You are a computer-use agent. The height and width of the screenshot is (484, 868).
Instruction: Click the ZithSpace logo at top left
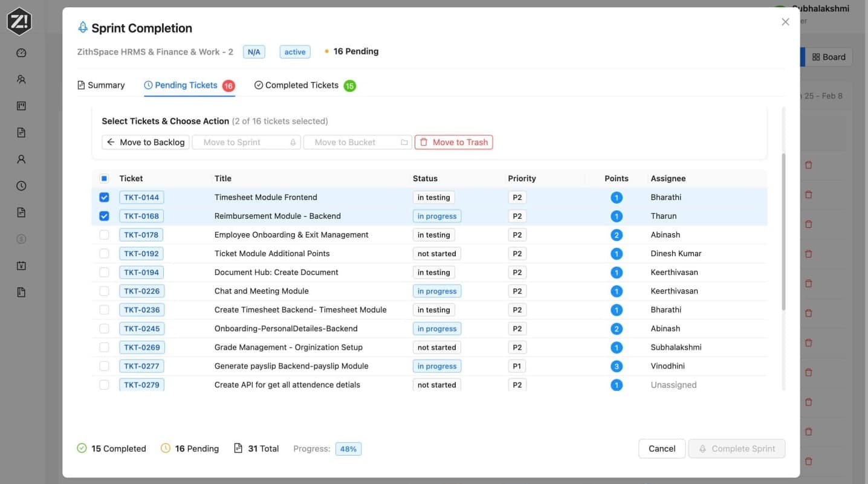20,21
